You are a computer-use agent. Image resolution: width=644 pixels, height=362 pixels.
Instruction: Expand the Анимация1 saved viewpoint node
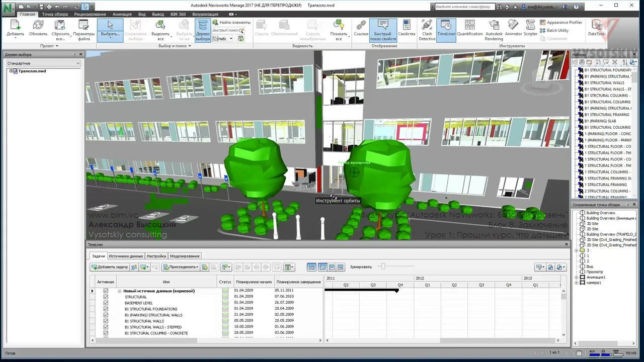(x=577, y=278)
